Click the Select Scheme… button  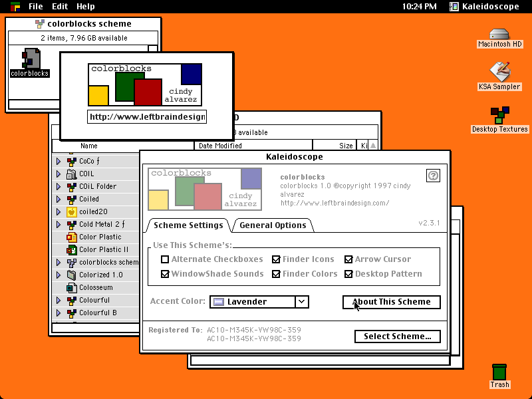pos(397,336)
